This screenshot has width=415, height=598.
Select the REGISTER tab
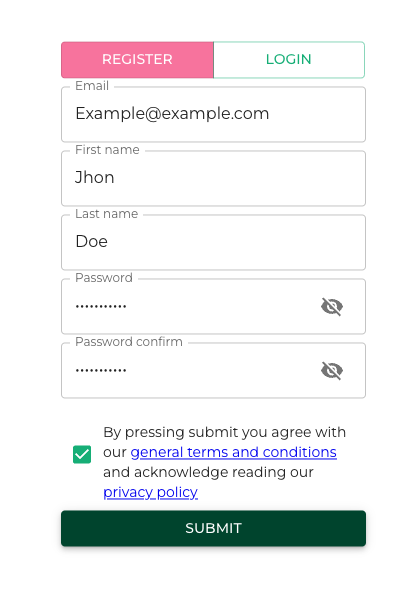point(137,60)
